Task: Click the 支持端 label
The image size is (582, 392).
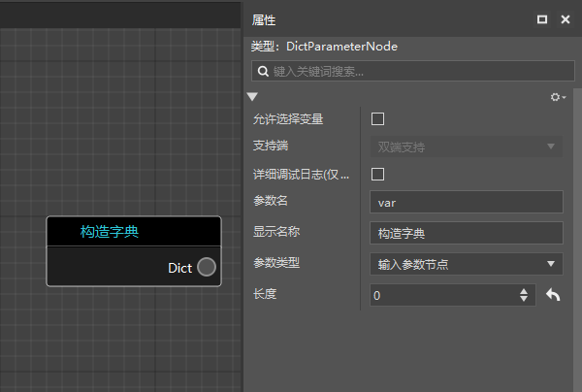Action: pyautogui.click(x=271, y=146)
